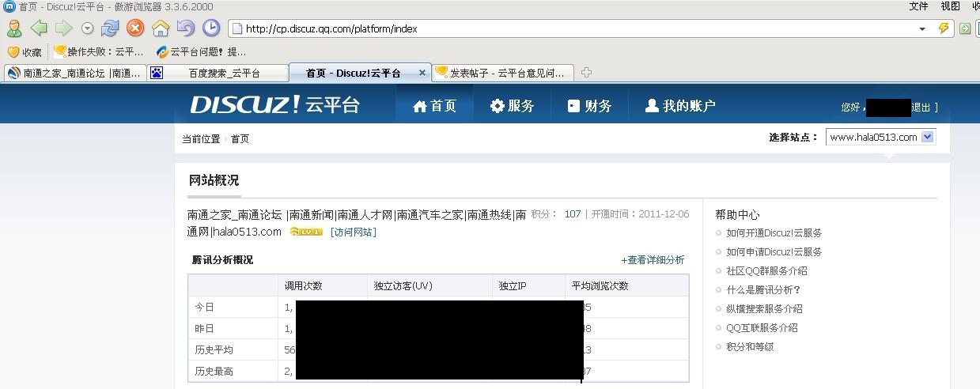
Task: Open help link QQ互联服务介绍
Action: tap(762, 328)
